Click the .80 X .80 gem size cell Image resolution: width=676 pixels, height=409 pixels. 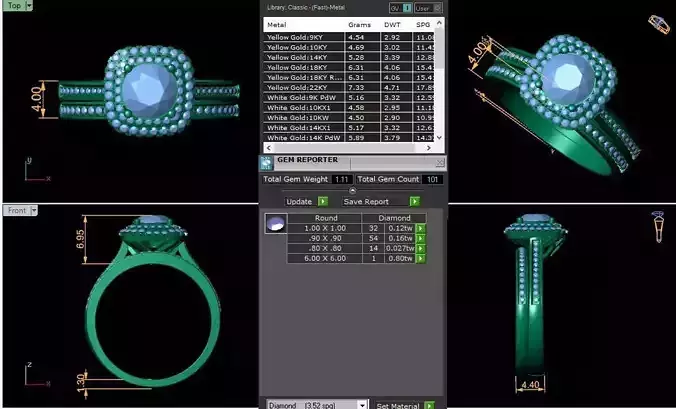pos(325,249)
